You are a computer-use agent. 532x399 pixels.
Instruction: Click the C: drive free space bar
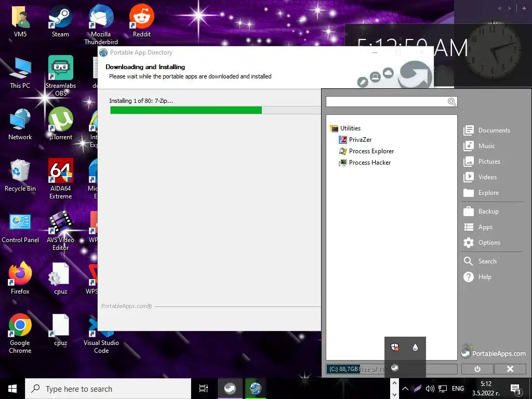pyautogui.click(x=392, y=369)
